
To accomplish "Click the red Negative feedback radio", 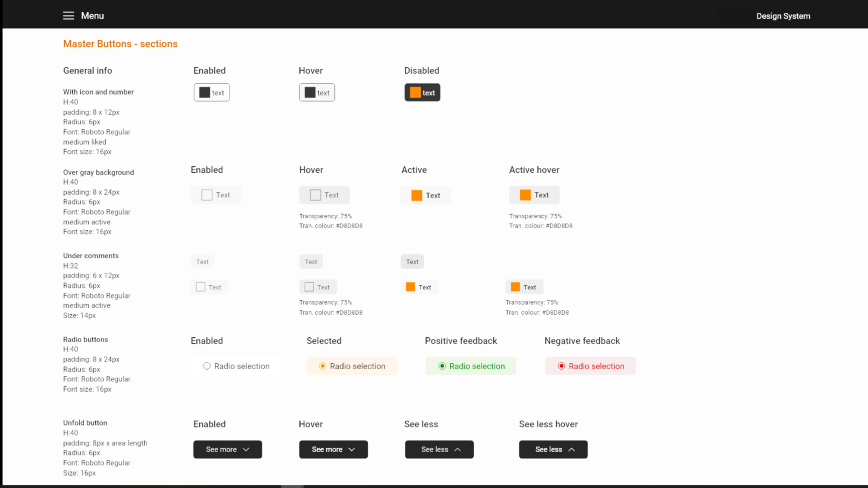I will pyautogui.click(x=562, y=366).
